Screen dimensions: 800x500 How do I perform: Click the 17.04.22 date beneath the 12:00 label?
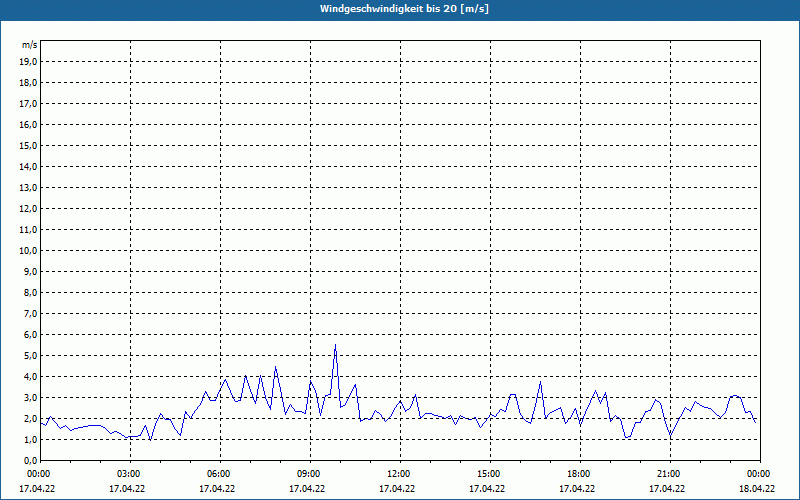click(397, 489)
